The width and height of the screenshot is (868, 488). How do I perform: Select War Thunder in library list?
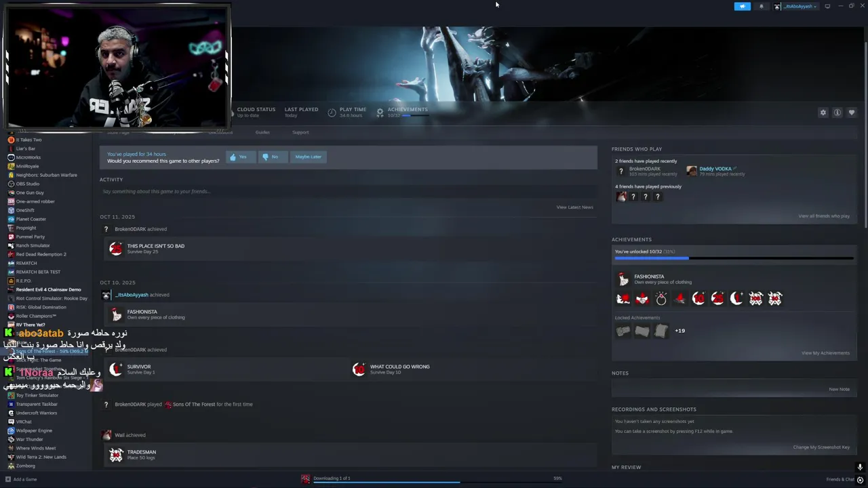[x=29, y=439]
